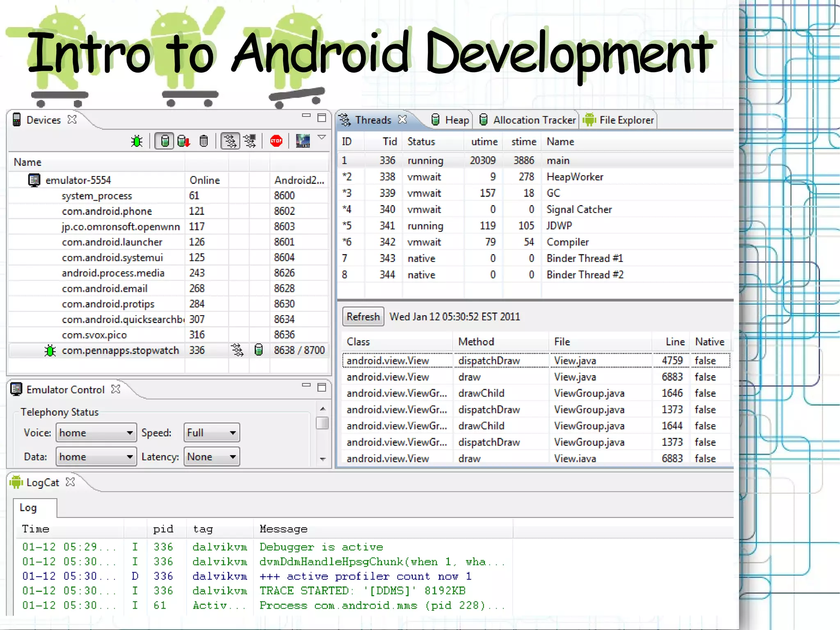Select the com.pennapps.stopwatch process

pos(120,350)
